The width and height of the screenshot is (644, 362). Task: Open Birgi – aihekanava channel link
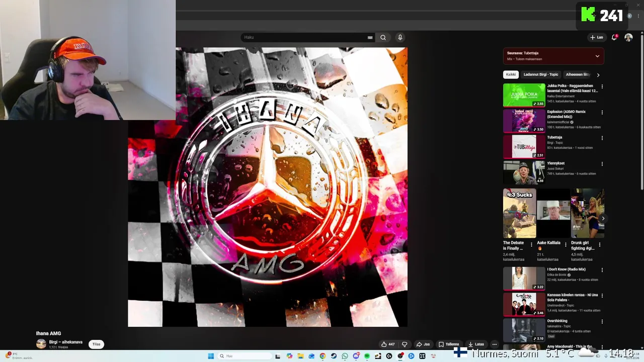click(65, 342)
